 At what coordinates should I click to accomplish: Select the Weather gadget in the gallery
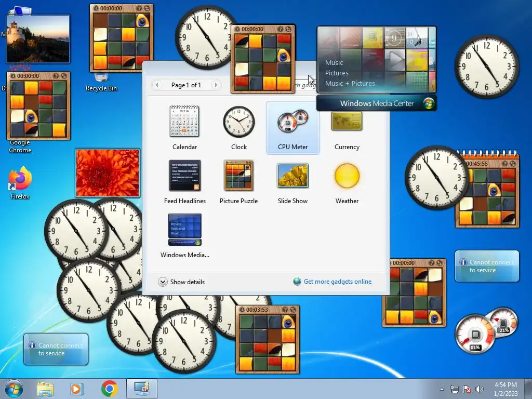[x=347, y=182]
